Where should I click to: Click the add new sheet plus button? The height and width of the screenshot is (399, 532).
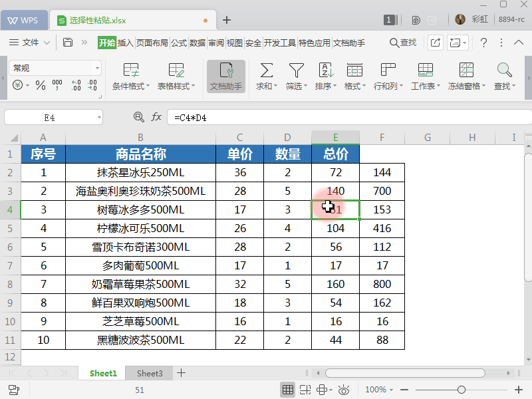coord(180,373)
